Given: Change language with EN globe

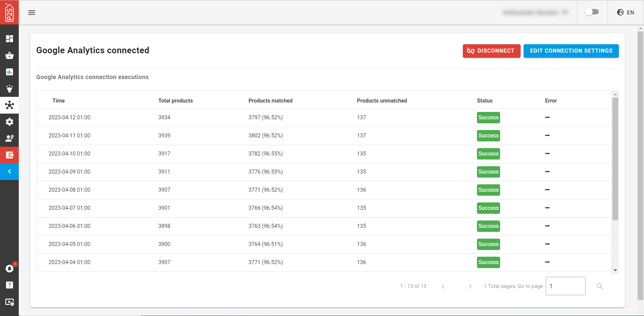Looking at the screenshot, I should pyautogui.click(x=626, y=12).
